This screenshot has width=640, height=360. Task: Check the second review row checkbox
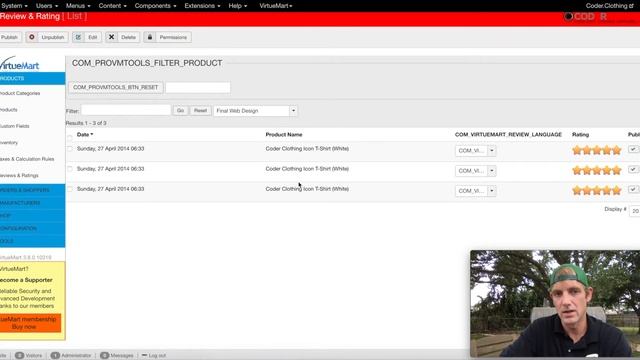click(69, 169)
